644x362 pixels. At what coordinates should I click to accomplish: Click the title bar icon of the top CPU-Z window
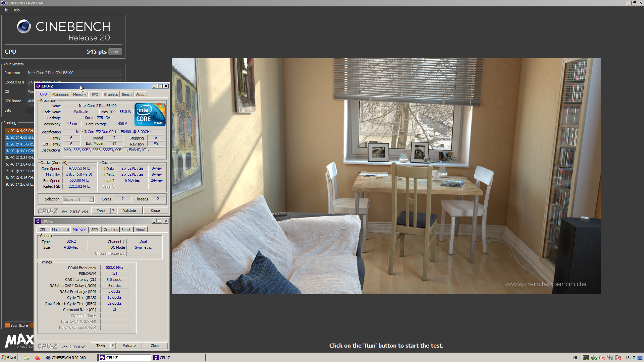coord(38,86)
